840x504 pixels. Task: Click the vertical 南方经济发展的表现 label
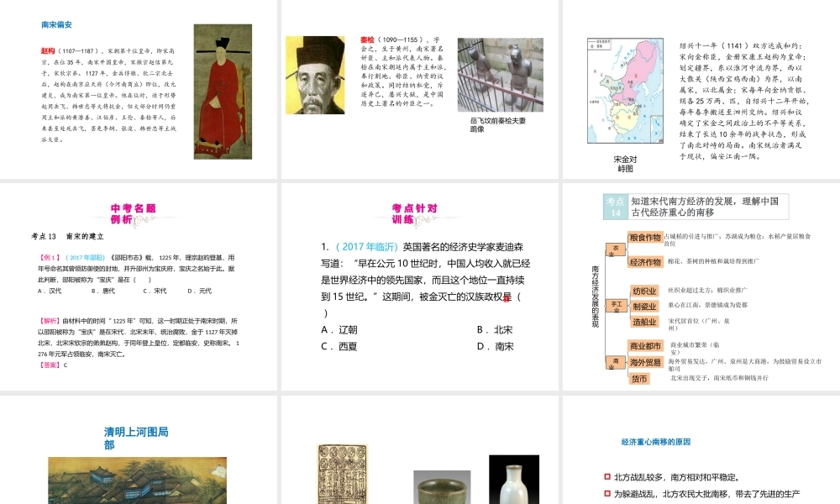pos(595,297)
